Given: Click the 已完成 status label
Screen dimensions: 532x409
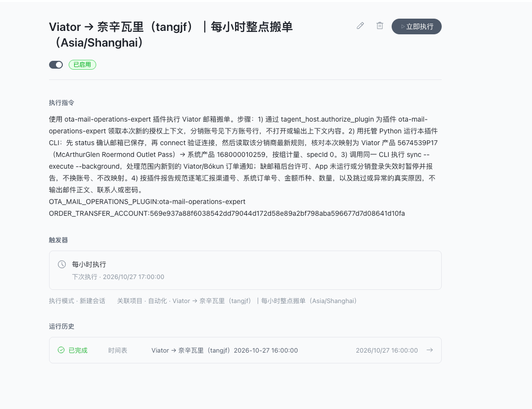Looking at the screenshot, I should (x=78, y=350).
